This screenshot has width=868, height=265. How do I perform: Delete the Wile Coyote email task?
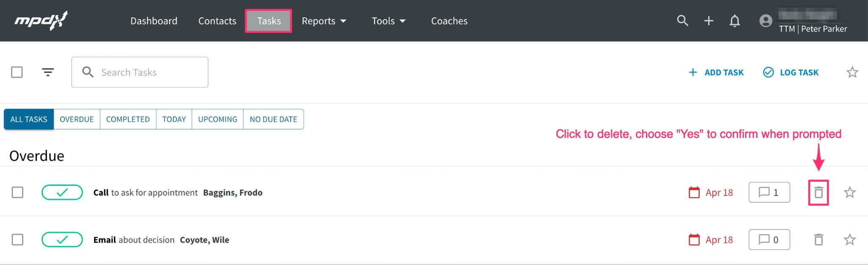(x=818, y=240)
